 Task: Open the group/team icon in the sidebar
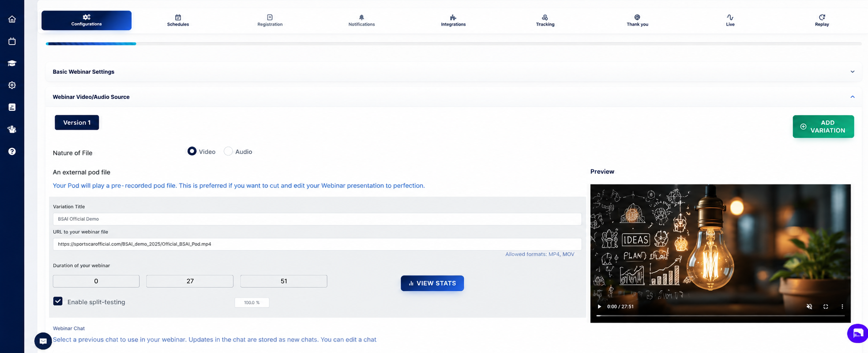click(12, 129)
